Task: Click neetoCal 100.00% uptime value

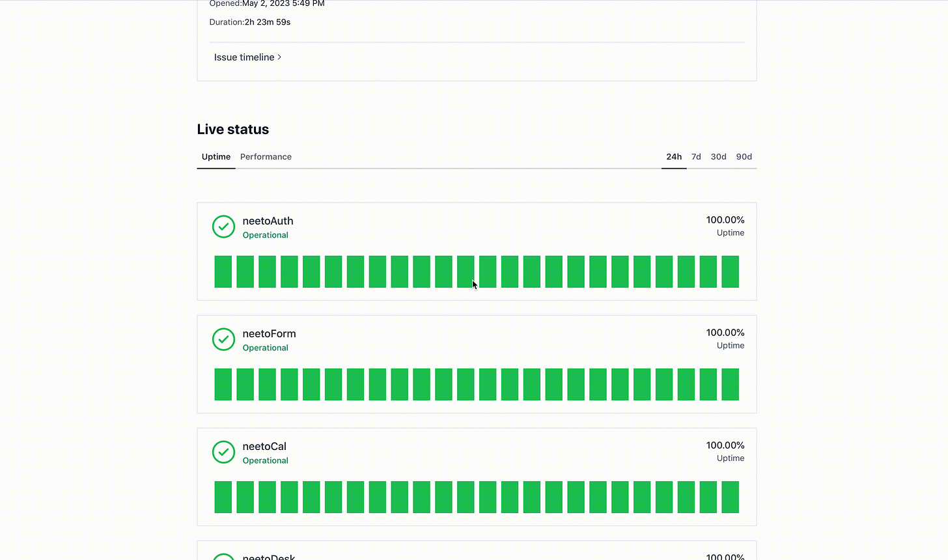Action: 725,445
